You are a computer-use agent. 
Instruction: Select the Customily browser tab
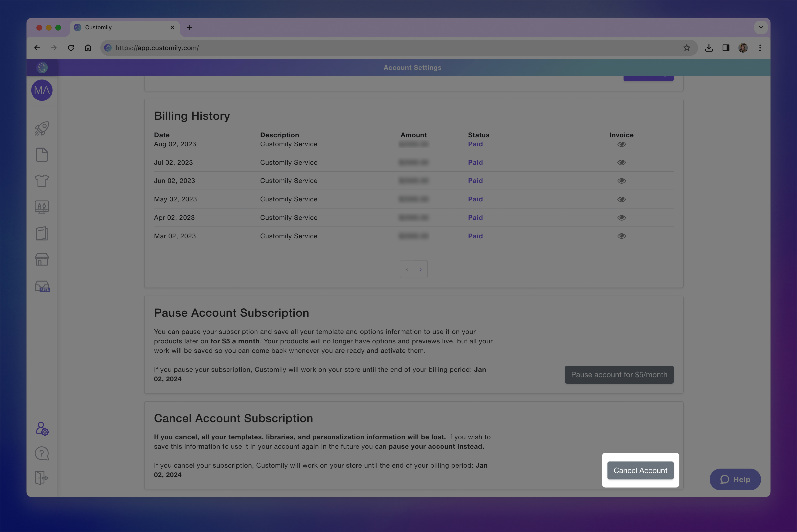point(125,27)
